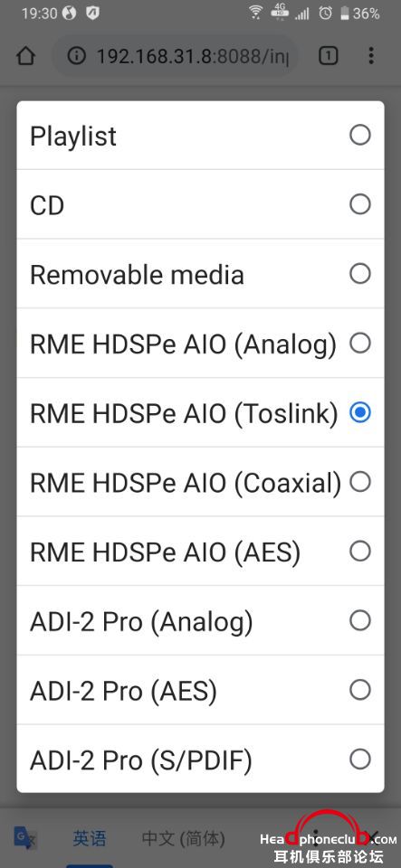This screenshot has width=401, height=868.
Task: Choose Removable media as source
Action: (200, 274)
